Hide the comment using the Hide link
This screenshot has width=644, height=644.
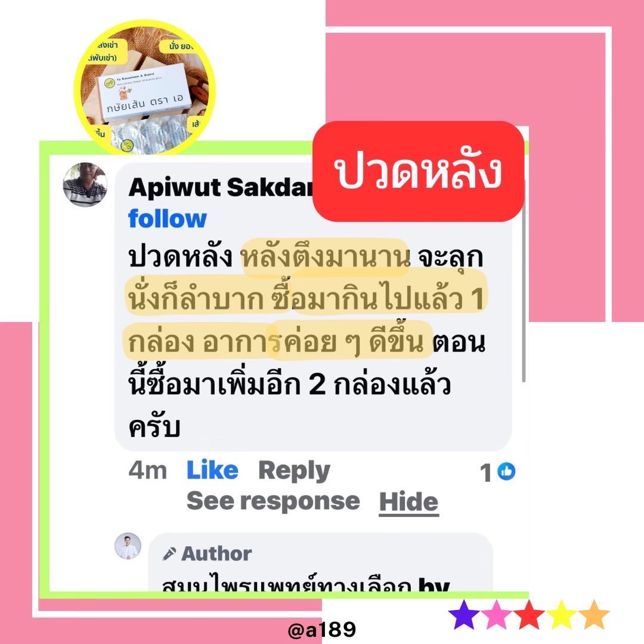point(409,502)
